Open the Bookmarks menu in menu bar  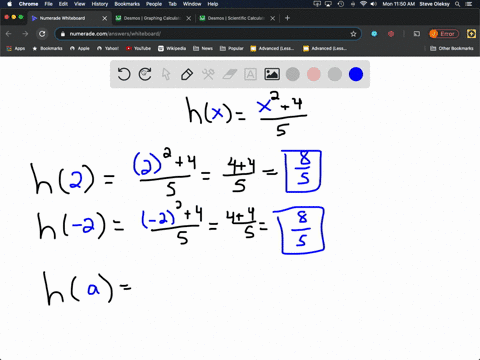pos(127,4)
